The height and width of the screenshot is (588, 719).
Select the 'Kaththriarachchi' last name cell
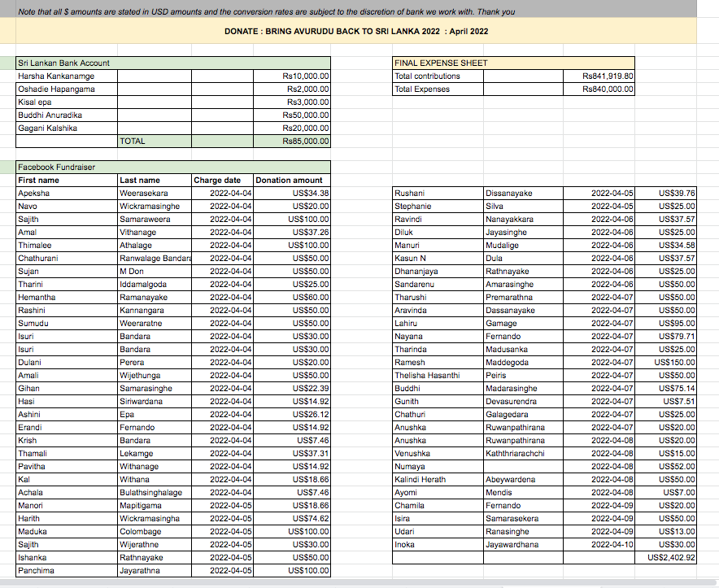(523, 453)
